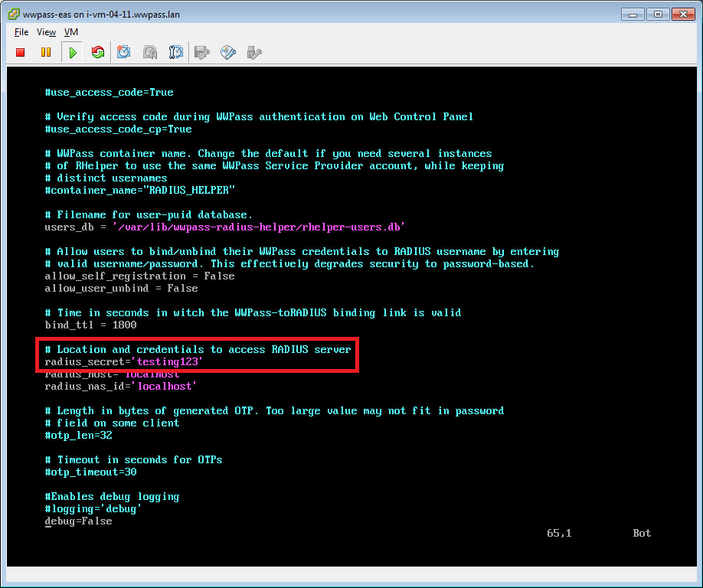Take a snapshot of the VM
This screenshot has width=703, height=588.
click(125, 52)
